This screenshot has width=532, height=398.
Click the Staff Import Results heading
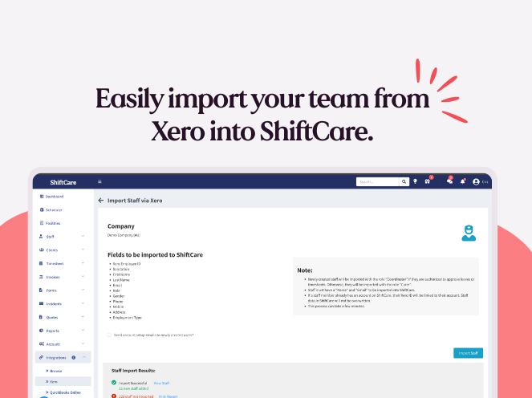pos(133,371)
